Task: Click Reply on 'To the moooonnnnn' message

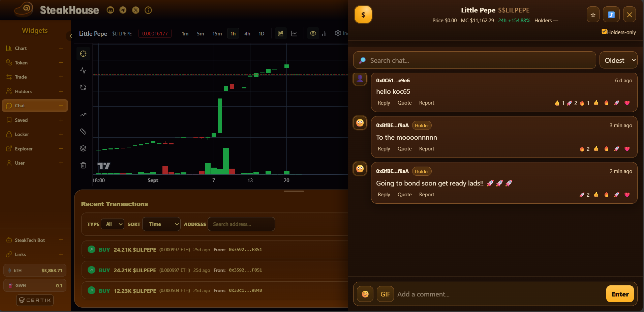Action: (384, 149)
